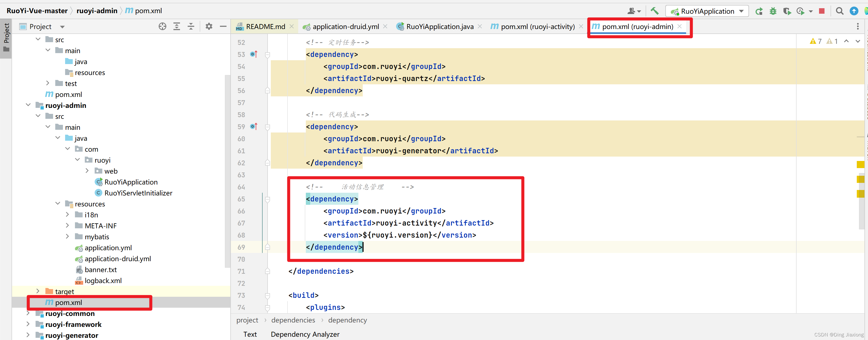
Task: Toggle fold marker at line 73 build
Action: click(x=268, y=296)
